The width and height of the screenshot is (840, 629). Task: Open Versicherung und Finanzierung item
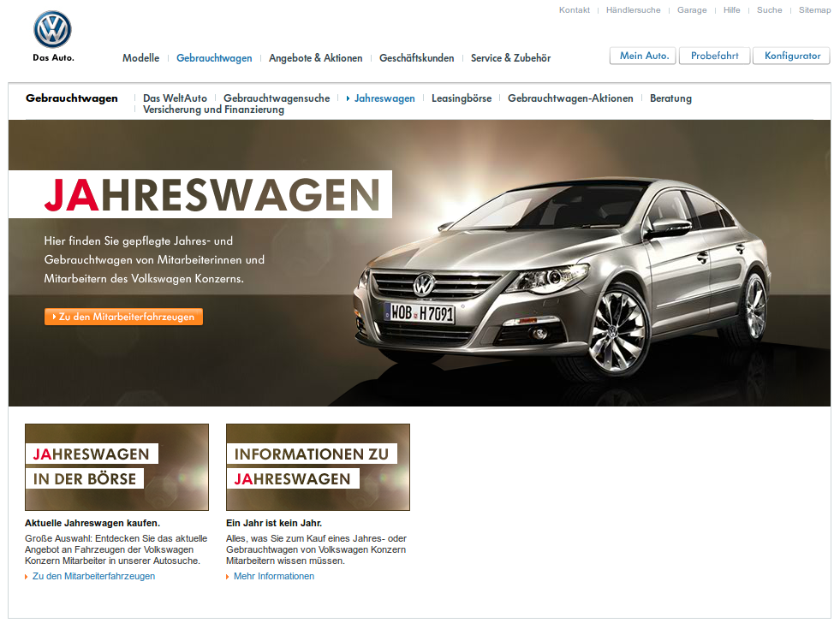pyautogui.click(x=213, y=110)
